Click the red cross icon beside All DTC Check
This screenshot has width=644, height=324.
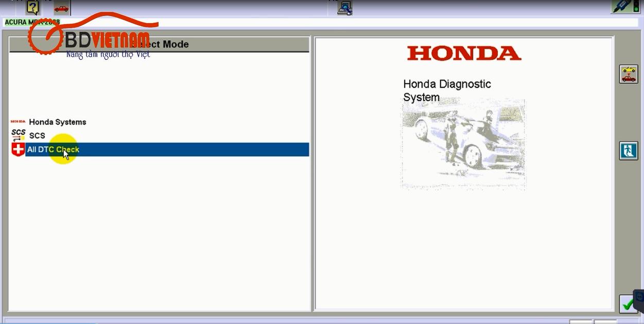(x=18, y=149)
